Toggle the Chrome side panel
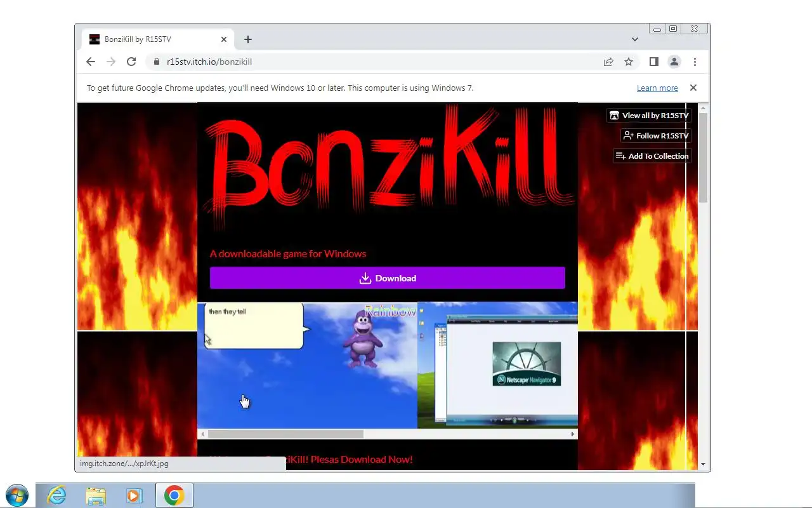This screenshot has width=812, height=508. [654, 62]
